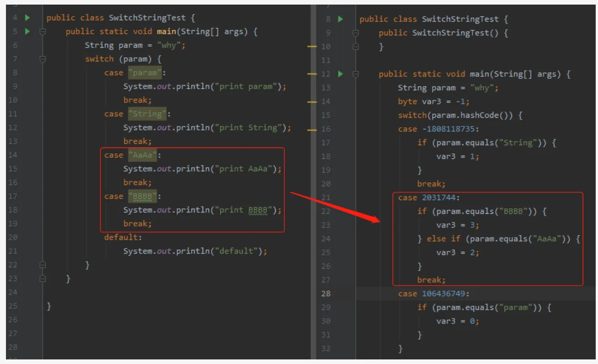
Task: Click switch(param.hashCode()) line in right pane
Action: click(x=460, y=115)
